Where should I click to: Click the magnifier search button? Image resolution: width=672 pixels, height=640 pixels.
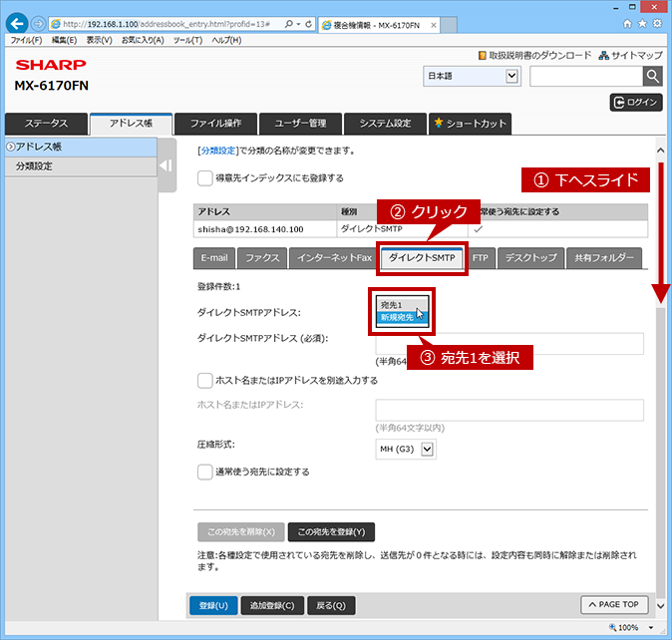point(653,77)
